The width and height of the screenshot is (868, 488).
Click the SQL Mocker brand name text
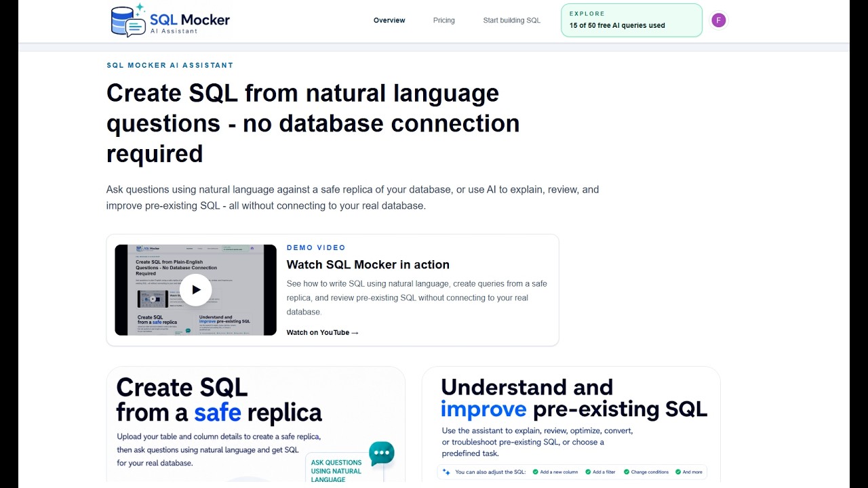(190, 20)
